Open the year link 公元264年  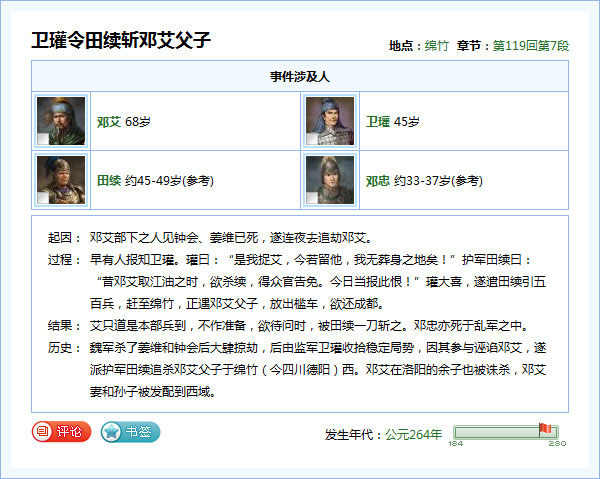[x=413, y=434]
